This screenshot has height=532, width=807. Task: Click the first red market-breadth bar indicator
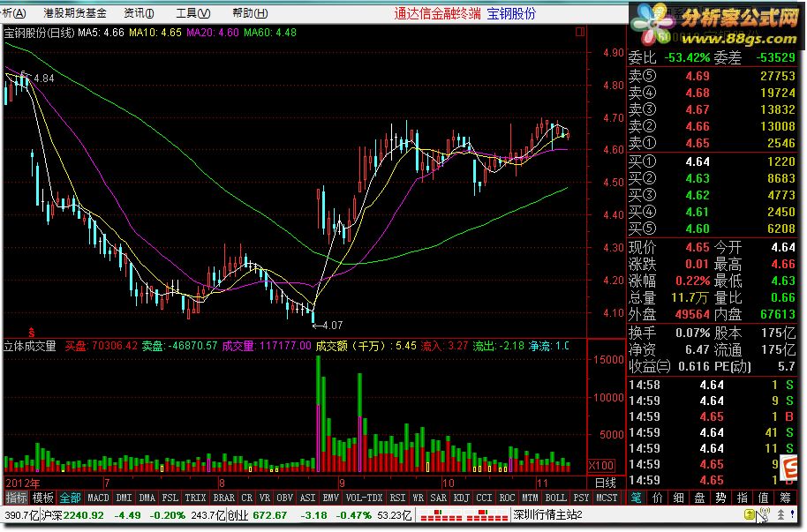pyautogui.click(x=441, y=515)
